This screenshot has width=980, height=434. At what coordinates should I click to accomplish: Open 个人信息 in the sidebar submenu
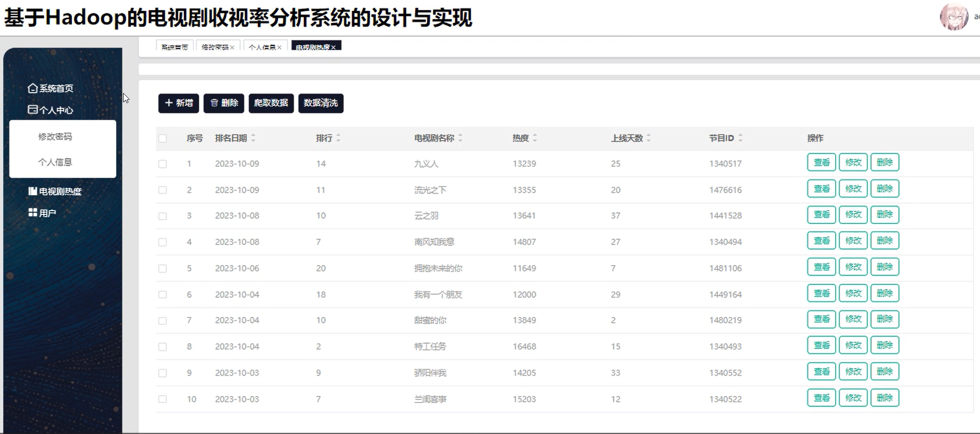(55, 162)
